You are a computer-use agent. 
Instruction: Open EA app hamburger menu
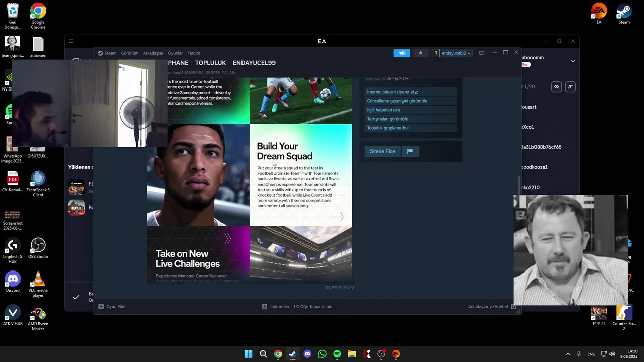71,41
